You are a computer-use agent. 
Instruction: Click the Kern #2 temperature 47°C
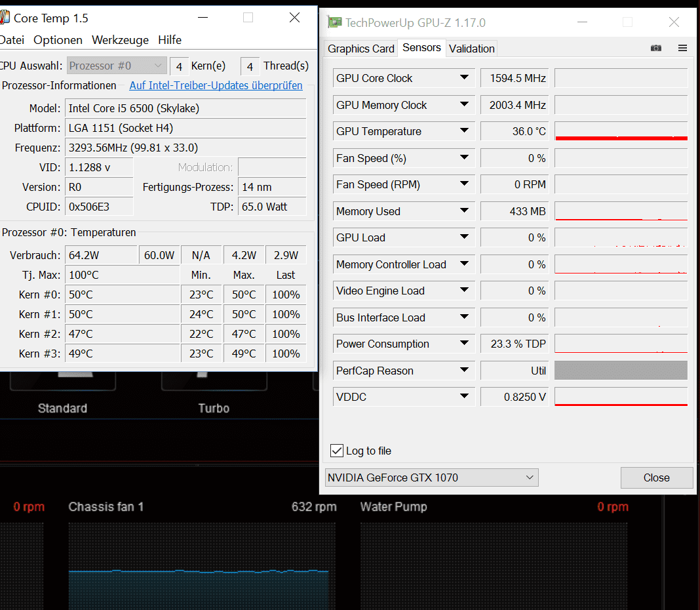(123, 334)
